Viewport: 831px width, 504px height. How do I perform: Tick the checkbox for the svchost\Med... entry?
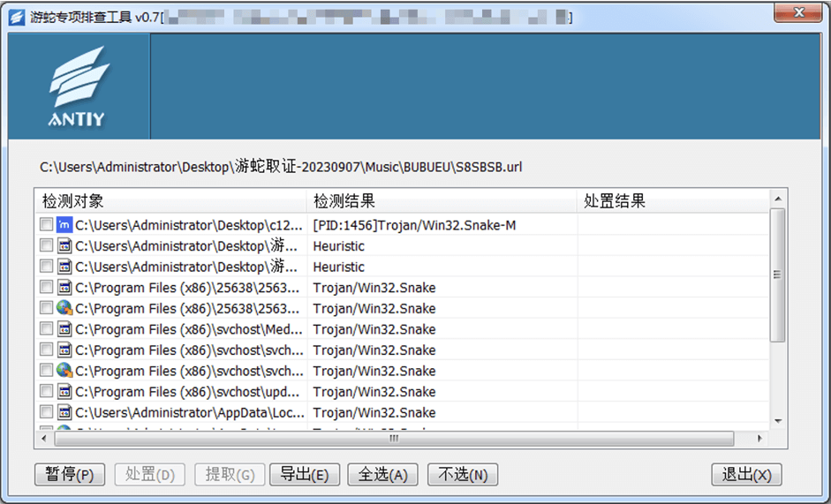click(x=46, y=328)
